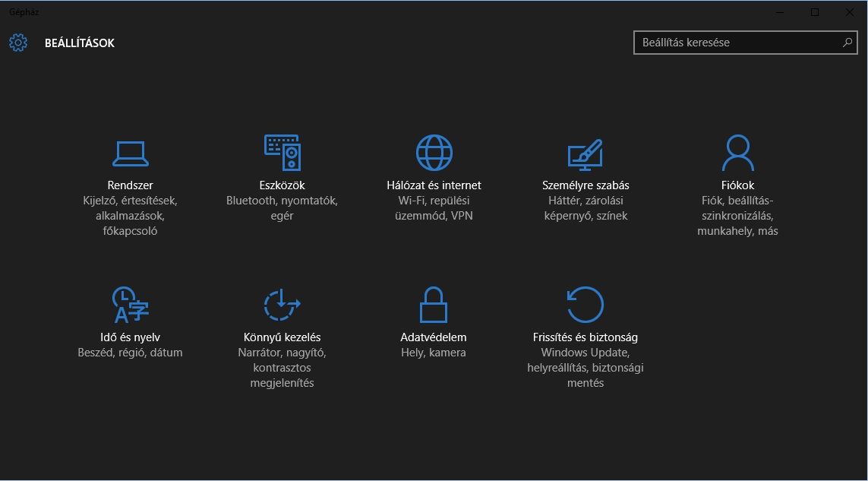Click the Idő és nyelv title
The image size is (868, 481).
[x=130, y=337]
